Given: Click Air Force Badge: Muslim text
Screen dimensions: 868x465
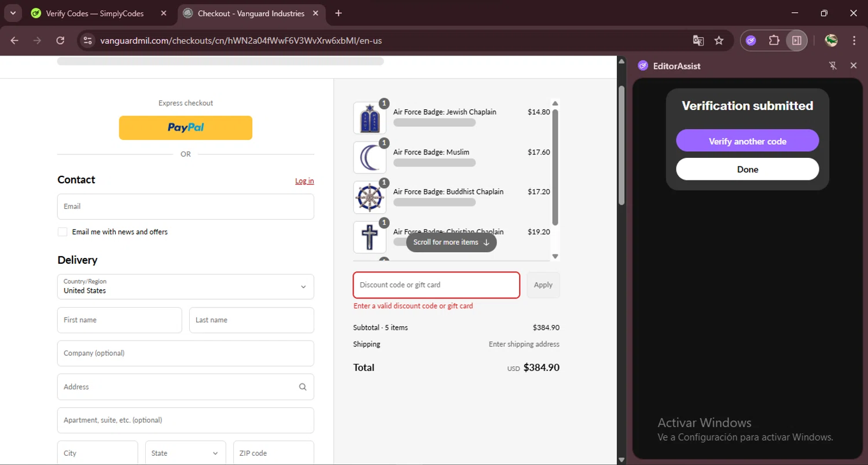Looking at the screenshot, I should 431,152.
